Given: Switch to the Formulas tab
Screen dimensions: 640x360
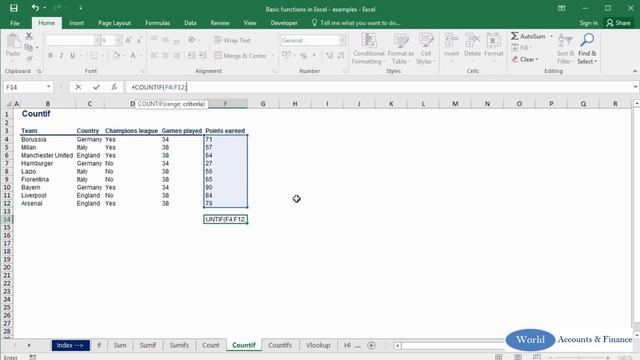Looking at the screenshot, I should [157, 23].
